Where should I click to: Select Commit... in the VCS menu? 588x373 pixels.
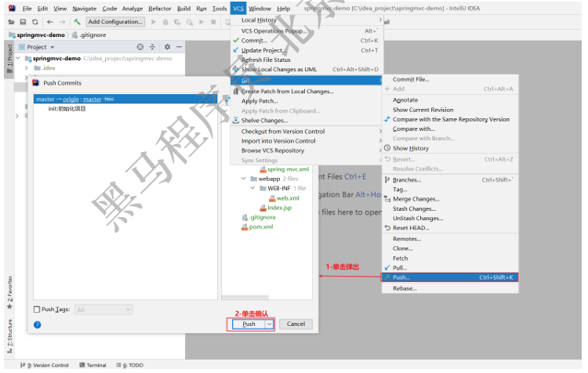(x=307, y=41)
